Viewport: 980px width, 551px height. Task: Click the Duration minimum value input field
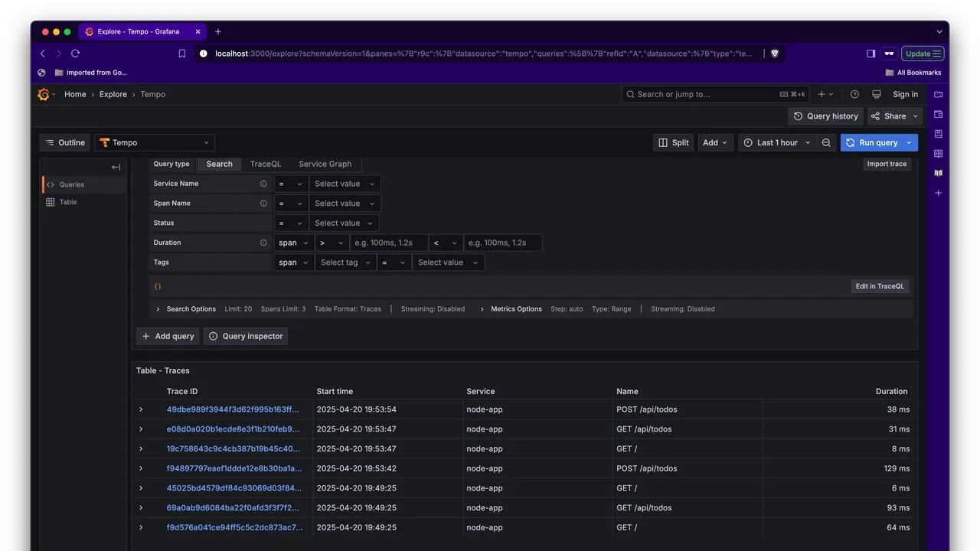(x=389, y=243)
